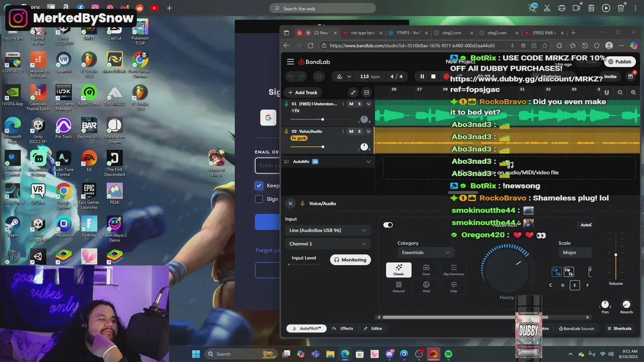Viewport: 644px width, 362px height.
Task: Click track 02 pan knob
Action: point(364,147)
